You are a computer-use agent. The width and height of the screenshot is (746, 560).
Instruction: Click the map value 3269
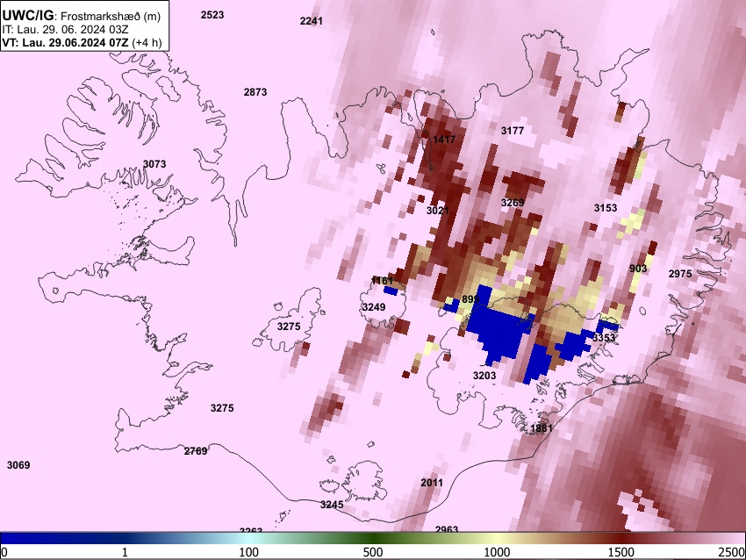pos(513,203)
